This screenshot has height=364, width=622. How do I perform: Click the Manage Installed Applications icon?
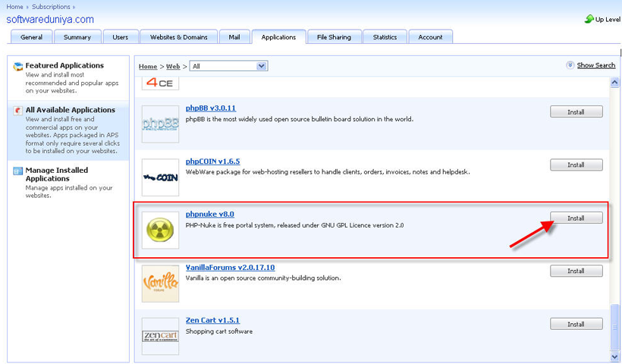coord(18,171)
